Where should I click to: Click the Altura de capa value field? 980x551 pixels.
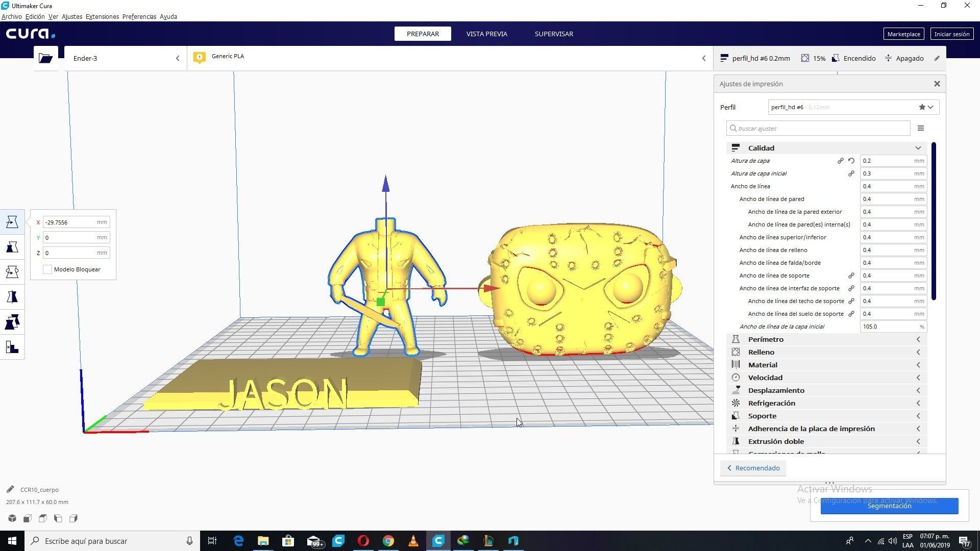[893, 161]
